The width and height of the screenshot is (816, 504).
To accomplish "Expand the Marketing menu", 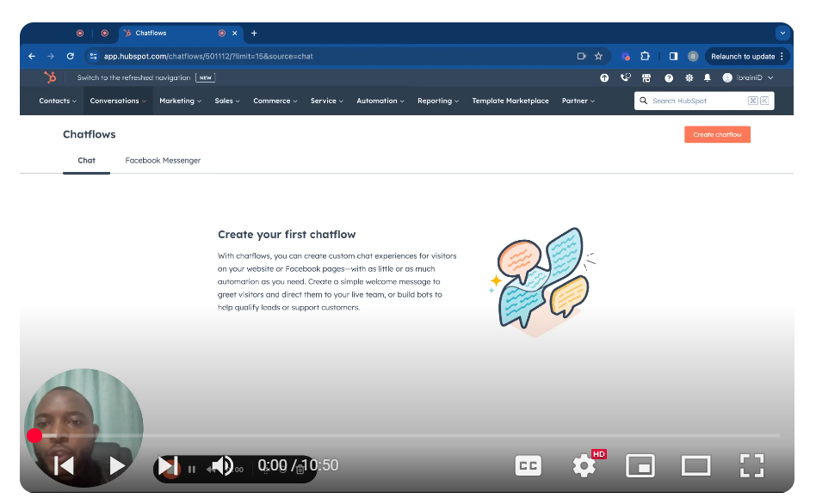I will click(x=180, y=101).
